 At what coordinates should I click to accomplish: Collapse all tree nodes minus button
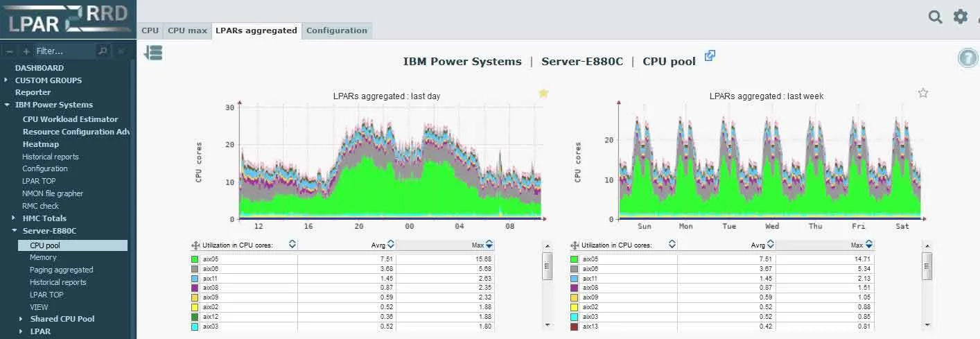coord(10,51)
